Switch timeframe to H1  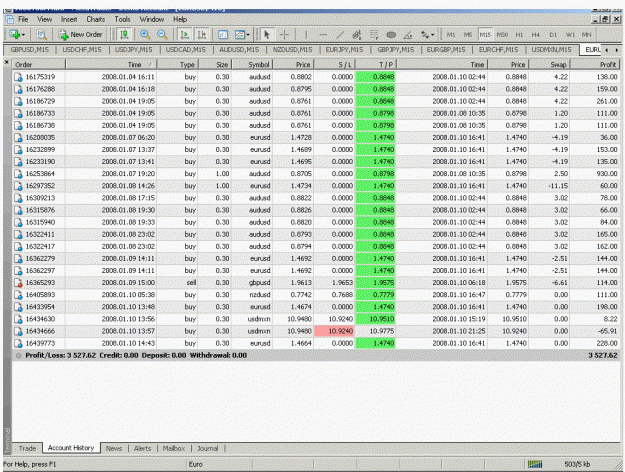pyautogui.click(x=519, y=35)
